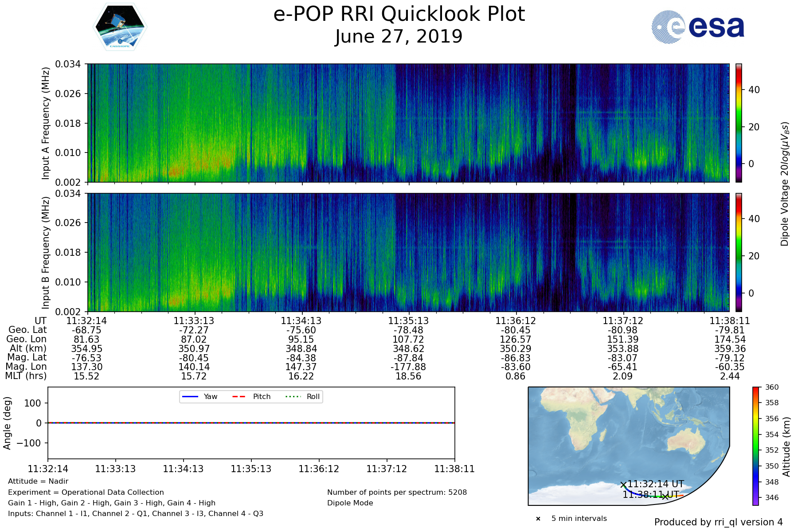Click the blue Yaw legend line
The height and width of the screenshot is (532, 798).
pos(190,396)
